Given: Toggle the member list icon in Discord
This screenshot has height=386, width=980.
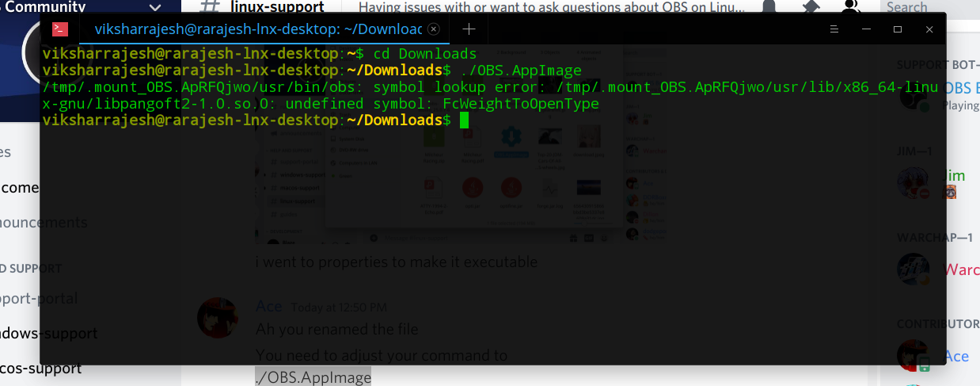Looking at the screenshot, I should [x=851, y=6].
